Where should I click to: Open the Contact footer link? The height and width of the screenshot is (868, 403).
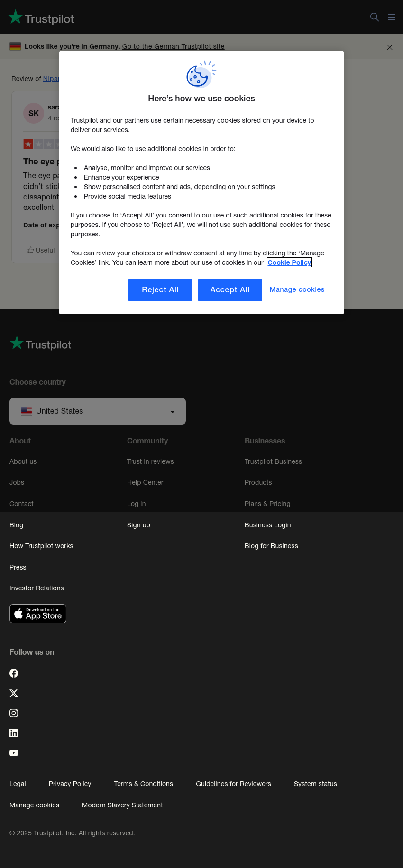(x=21, y=504)
